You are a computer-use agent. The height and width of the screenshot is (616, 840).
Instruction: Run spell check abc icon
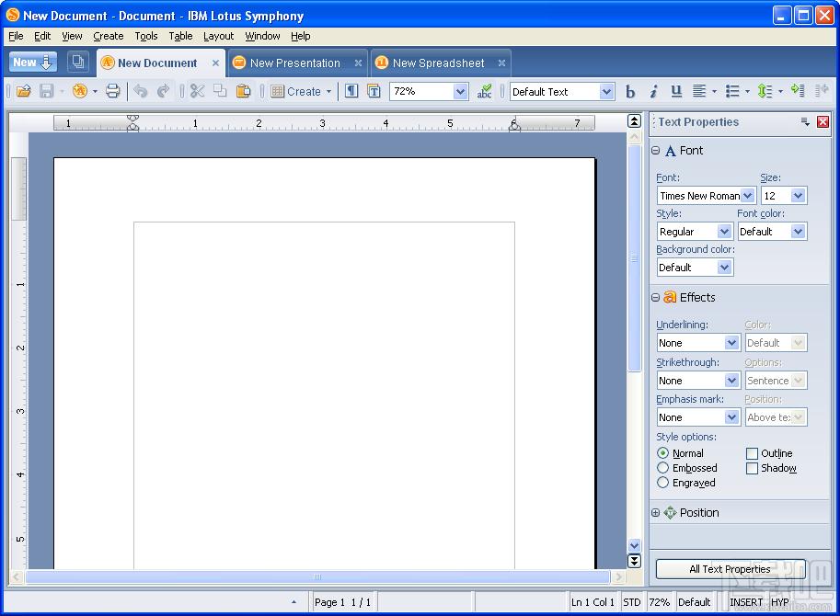pyautogui.click(x=484, y=91)
